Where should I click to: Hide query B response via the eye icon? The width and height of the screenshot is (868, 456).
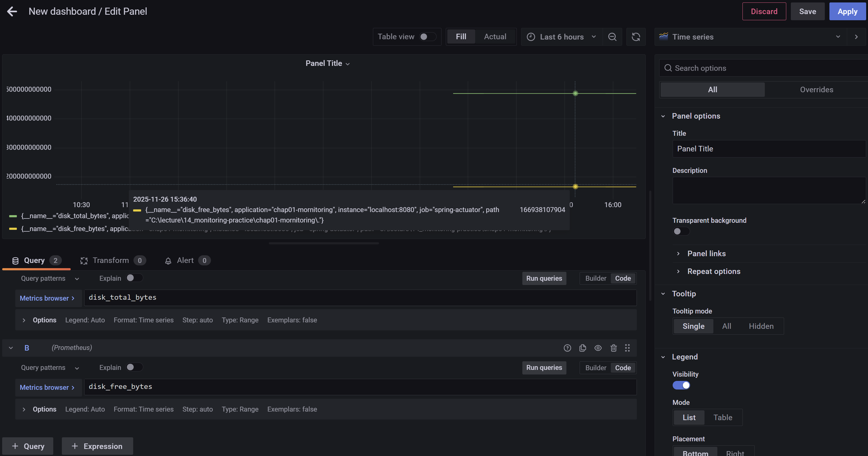pyautogui.click(x=598, y=348)
